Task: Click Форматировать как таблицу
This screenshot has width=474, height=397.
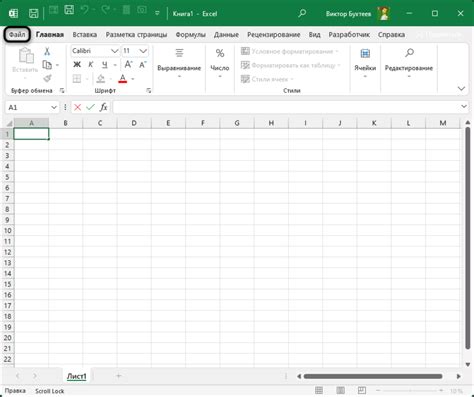Action: [x=291, y=65]
